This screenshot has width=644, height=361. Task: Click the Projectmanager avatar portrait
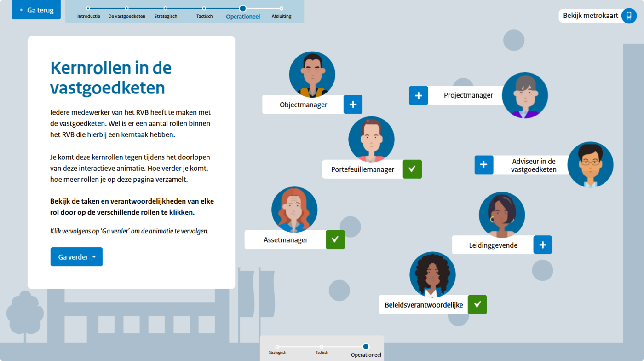[524, 95]
